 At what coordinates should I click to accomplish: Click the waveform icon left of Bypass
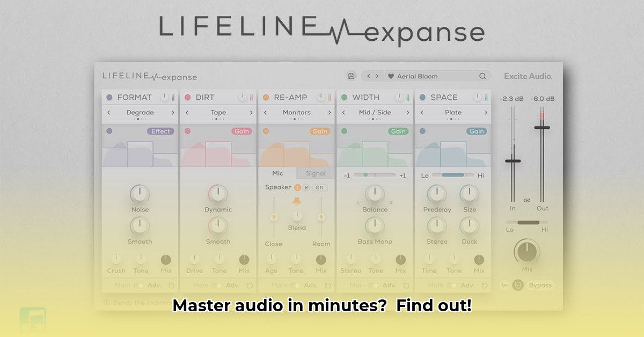point(504,285)
